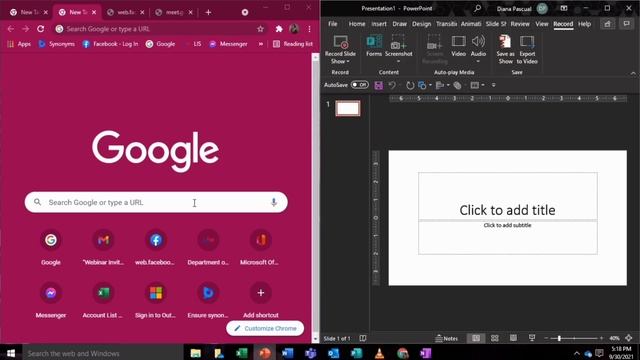Open Comments icon at ribbon right

(626, 24)
